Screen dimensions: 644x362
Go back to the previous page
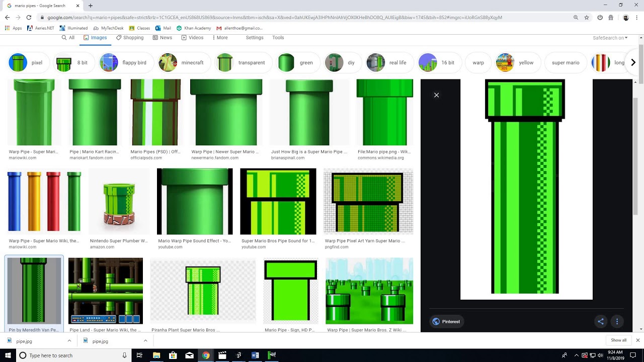tap(7, 17)
